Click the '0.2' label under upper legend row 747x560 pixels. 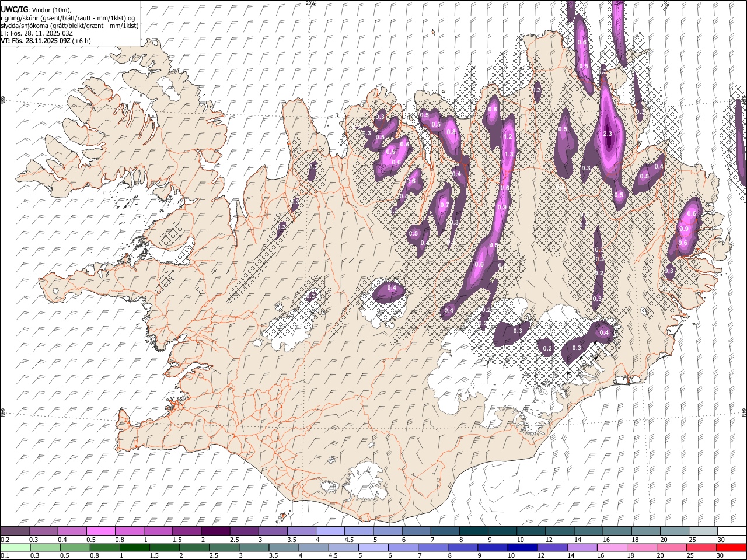point(5,540)
